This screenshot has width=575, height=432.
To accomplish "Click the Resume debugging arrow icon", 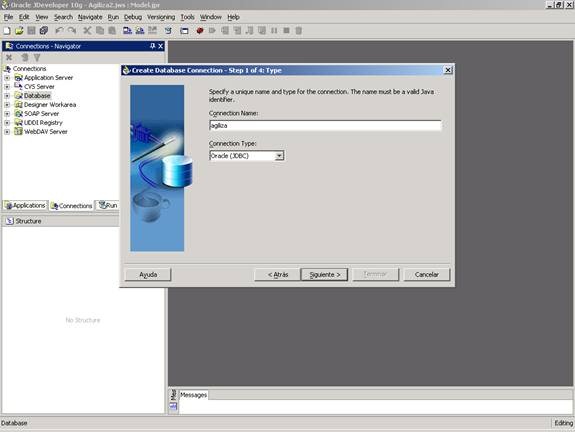I will tap(212, 30).
